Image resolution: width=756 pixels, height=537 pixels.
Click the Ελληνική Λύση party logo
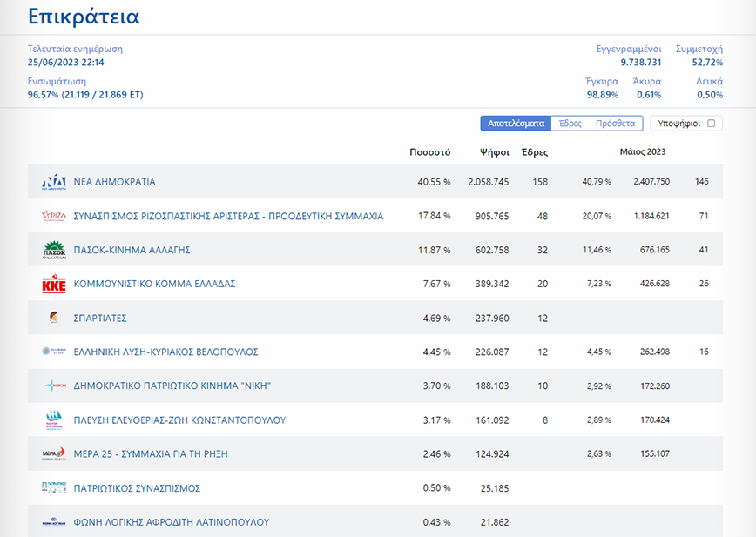point(54,352)
